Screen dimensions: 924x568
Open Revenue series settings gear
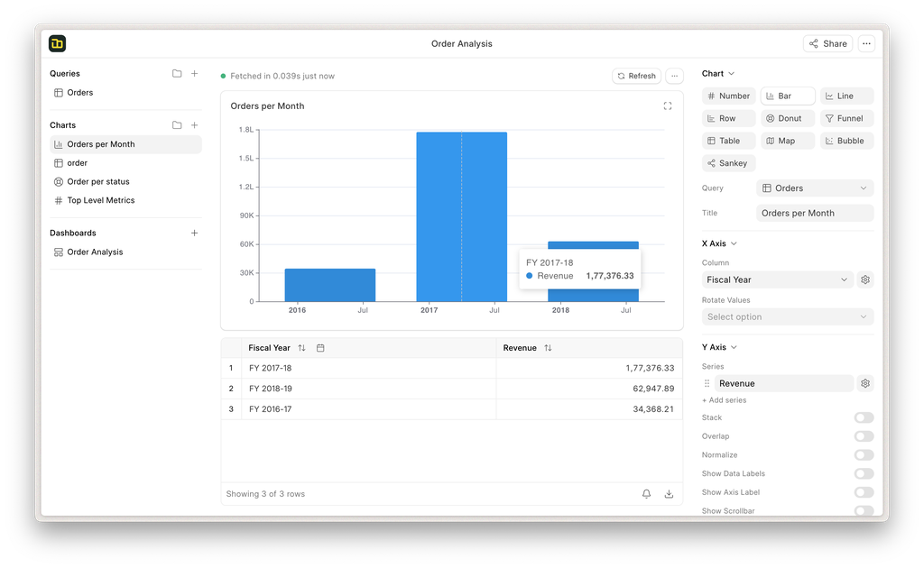pyautogui.click(x=864, y=383)
